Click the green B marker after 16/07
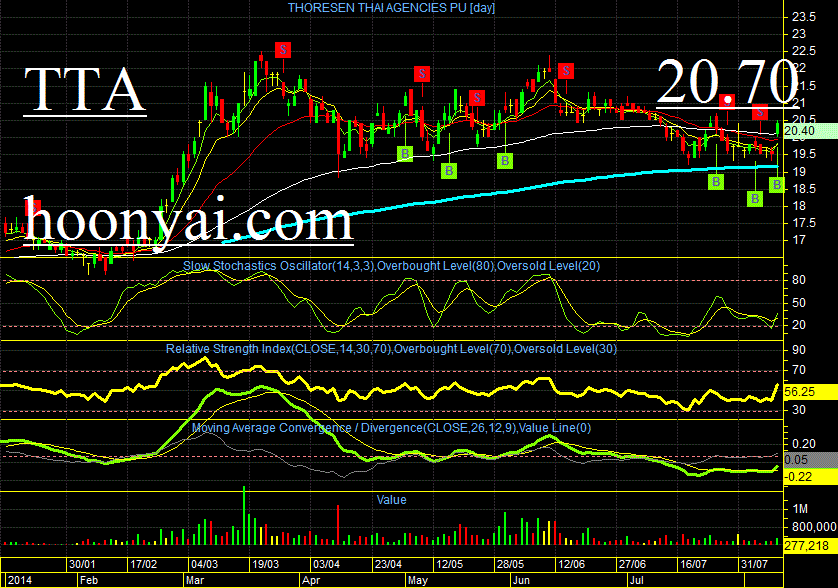838x588 pixels. tap(716, 182)
